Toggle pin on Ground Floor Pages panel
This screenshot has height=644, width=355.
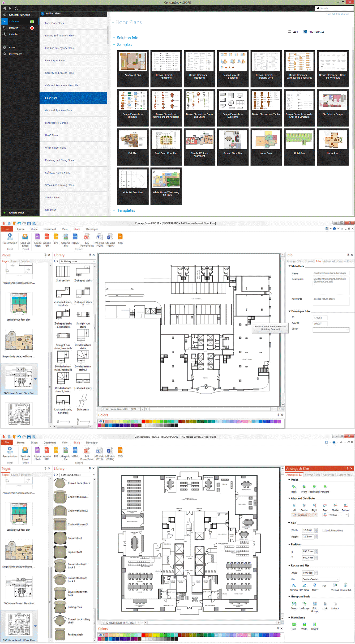click(x=46, y=255)
